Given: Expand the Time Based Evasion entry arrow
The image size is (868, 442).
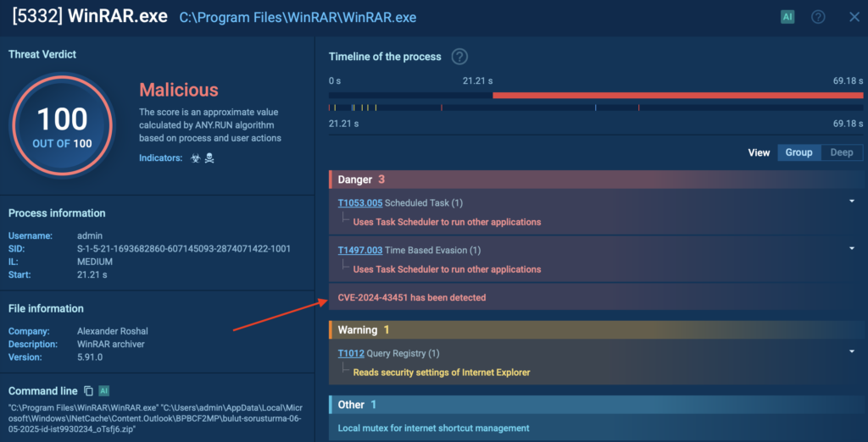Looking at the screenshot, I should tap(852, 248).
